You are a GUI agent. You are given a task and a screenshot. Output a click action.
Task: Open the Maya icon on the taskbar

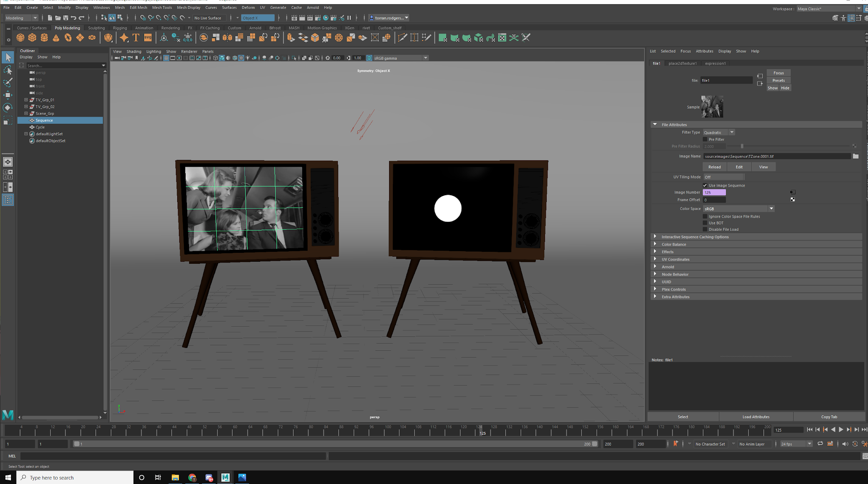pos(225,477)
